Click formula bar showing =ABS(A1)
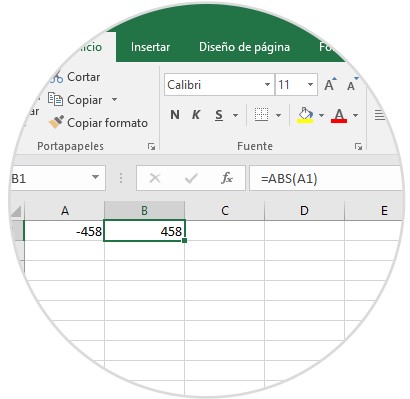410x399 pixels. tap(326, 179)
